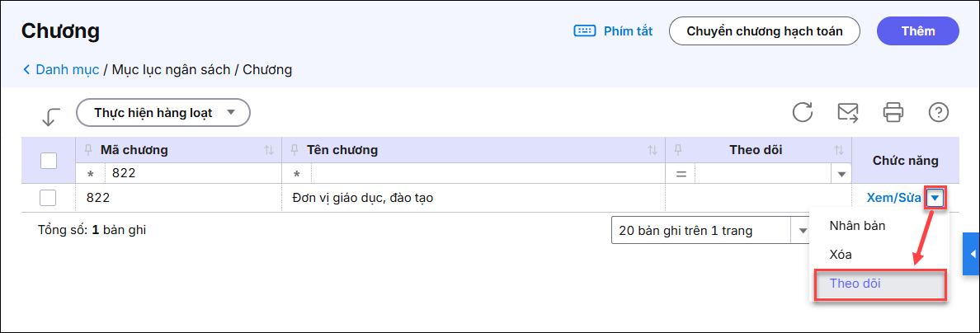
Task: Open the help question mark icon
Action: (938, 112)
